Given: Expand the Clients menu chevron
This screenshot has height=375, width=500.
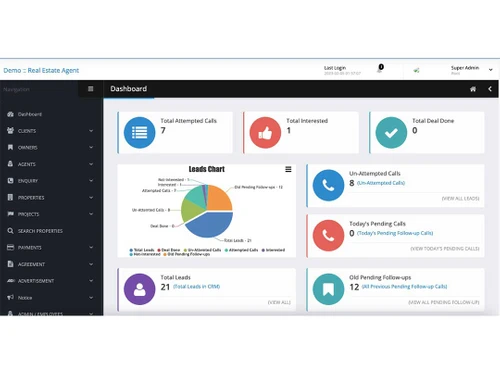Looking at the screenshot, I should coord(91,131).
